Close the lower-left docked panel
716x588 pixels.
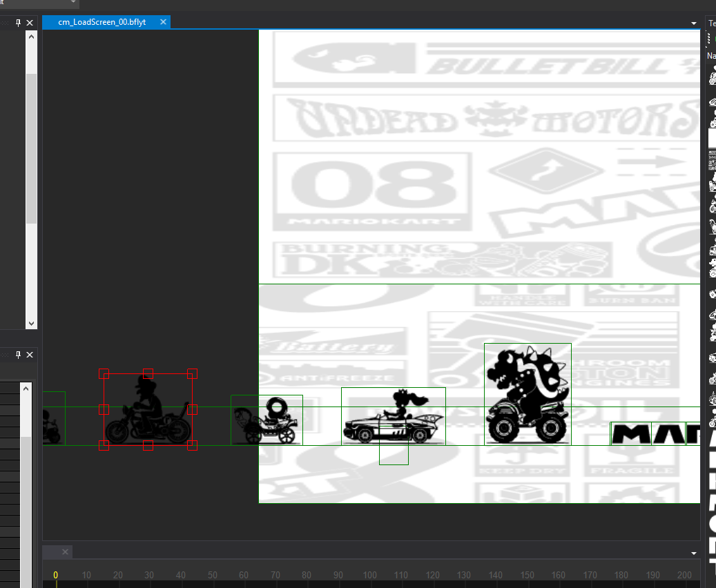coord(30,355)
